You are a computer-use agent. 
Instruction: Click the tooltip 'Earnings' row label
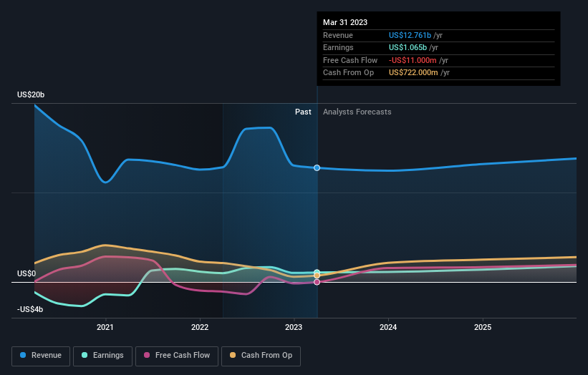[338, 47]
